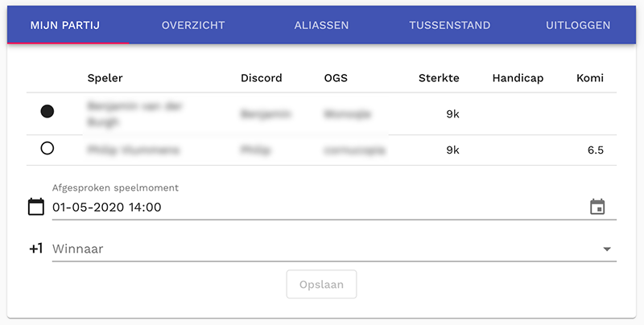Open the Winnaar selection field
Image resolution: width=644 pixels, height=325 pixels.
point(322,249)
